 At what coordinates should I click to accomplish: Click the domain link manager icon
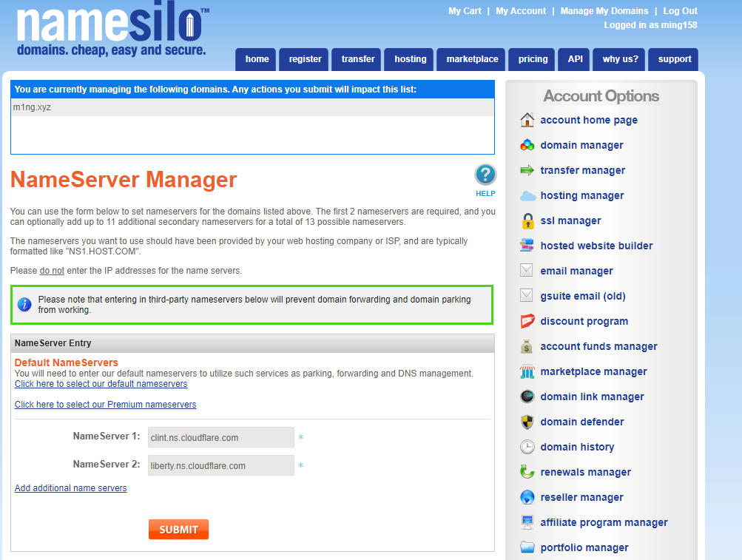(527, 397)
